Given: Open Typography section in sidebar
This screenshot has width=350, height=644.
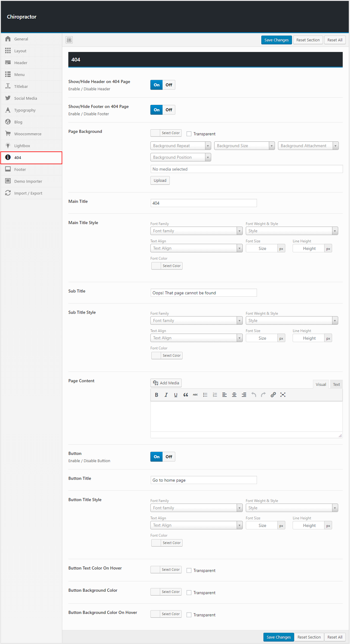Looking at the screenshot, I should [25, 110].
